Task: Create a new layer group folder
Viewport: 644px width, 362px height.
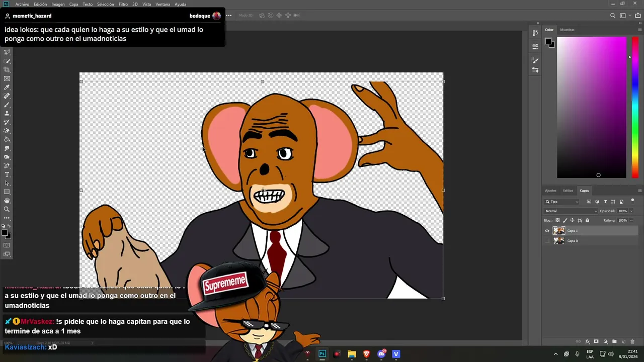Action: [x=614, y=342]
